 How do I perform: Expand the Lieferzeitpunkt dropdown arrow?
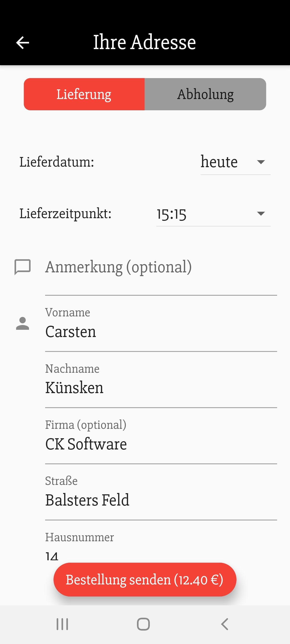pos(261,214)
